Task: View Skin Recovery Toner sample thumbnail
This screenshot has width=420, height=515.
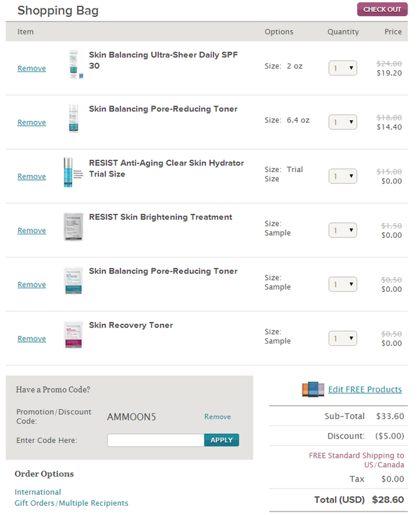Action: 73,334
